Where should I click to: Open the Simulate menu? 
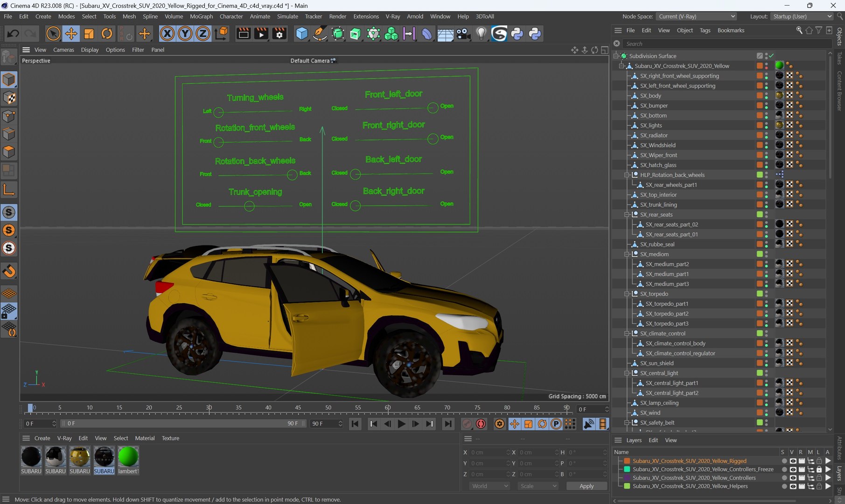287,16
